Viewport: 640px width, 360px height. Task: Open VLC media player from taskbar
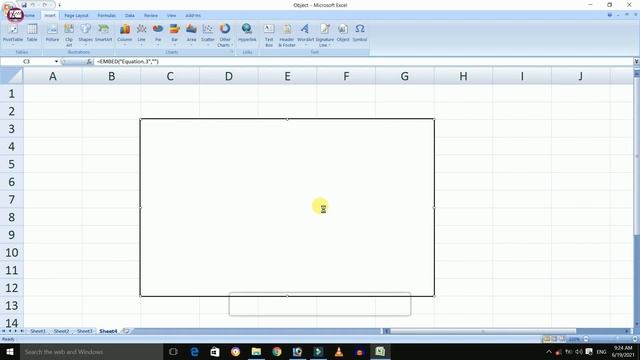(x=339, y=352)
